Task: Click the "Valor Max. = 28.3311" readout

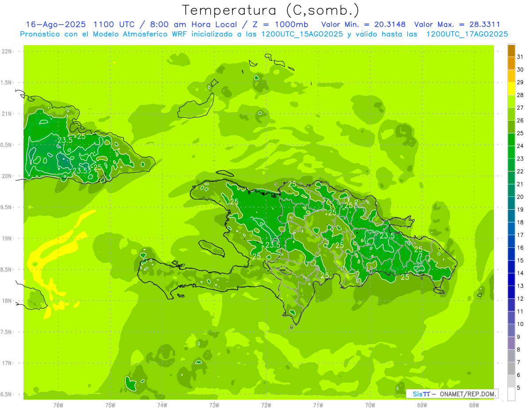Action: click(457, 24)
